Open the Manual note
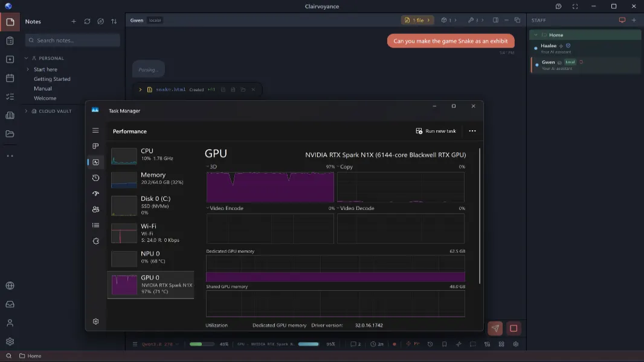This screenshot has height=362, width=644. (x=43, y=89)
